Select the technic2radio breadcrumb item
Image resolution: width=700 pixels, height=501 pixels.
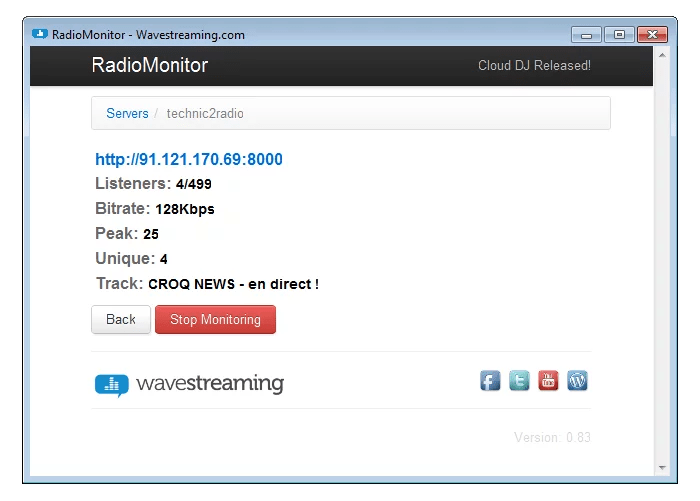(205, 114)
